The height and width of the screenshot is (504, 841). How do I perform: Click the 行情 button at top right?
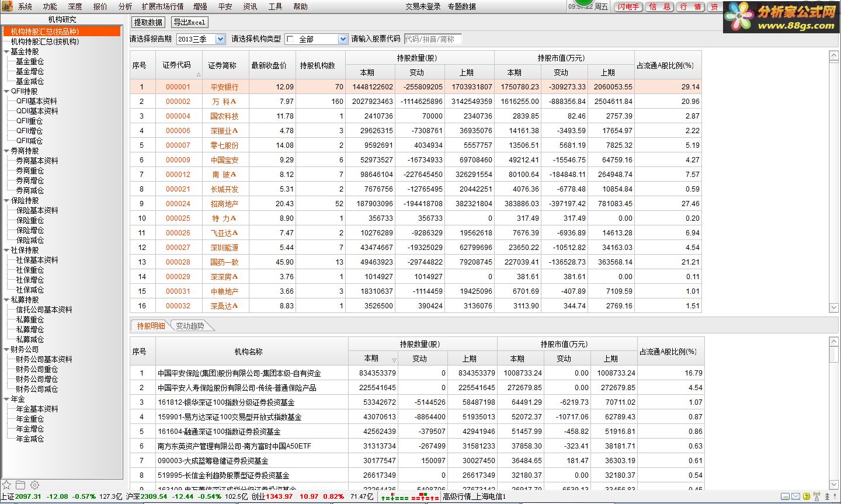tap(690, 6)
